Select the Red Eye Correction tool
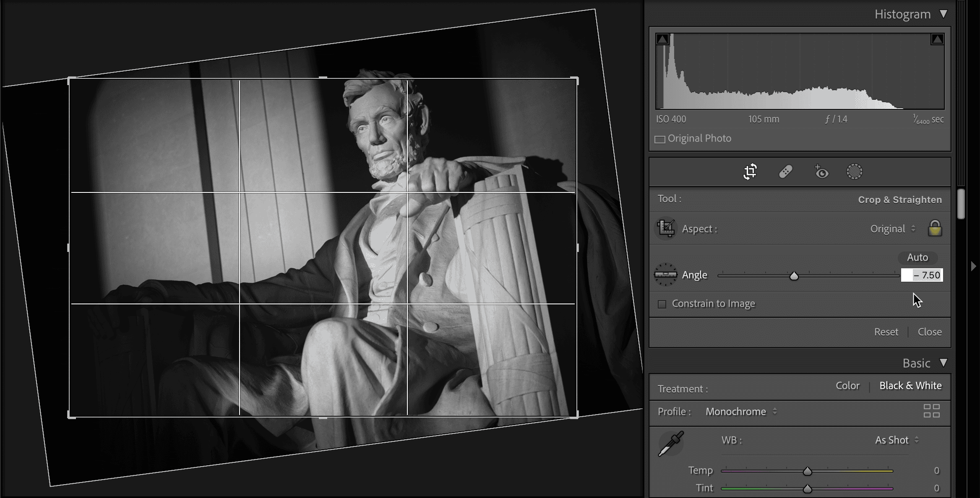The height and width of the screenshot is (498, 980). [x=821, y=172]
